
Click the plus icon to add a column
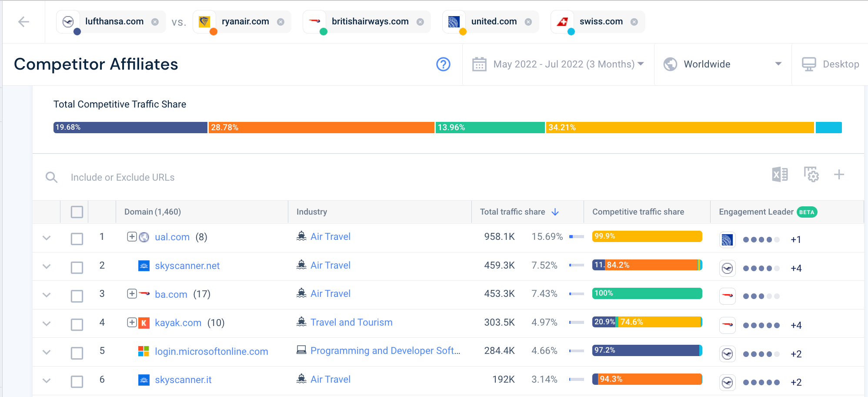tap(839, 175)
